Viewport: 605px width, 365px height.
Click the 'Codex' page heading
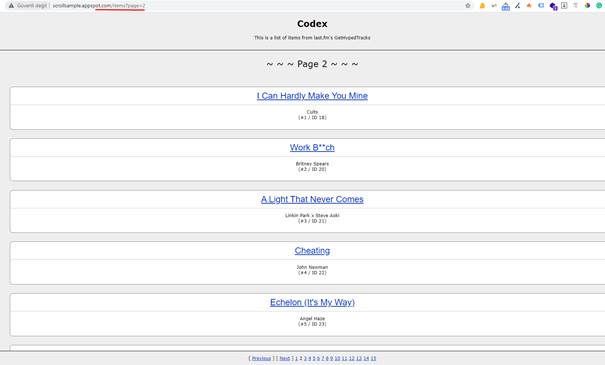coord(312,24)
